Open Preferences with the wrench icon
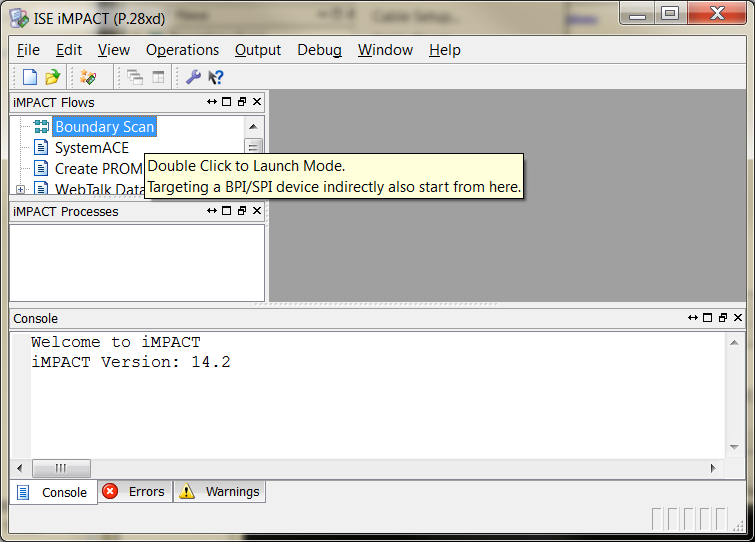This screenshot has width=755, height=542. click(x=194, y=77)
